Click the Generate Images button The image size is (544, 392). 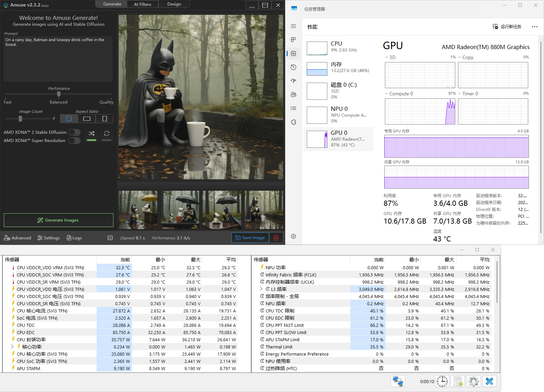[59, 220]
